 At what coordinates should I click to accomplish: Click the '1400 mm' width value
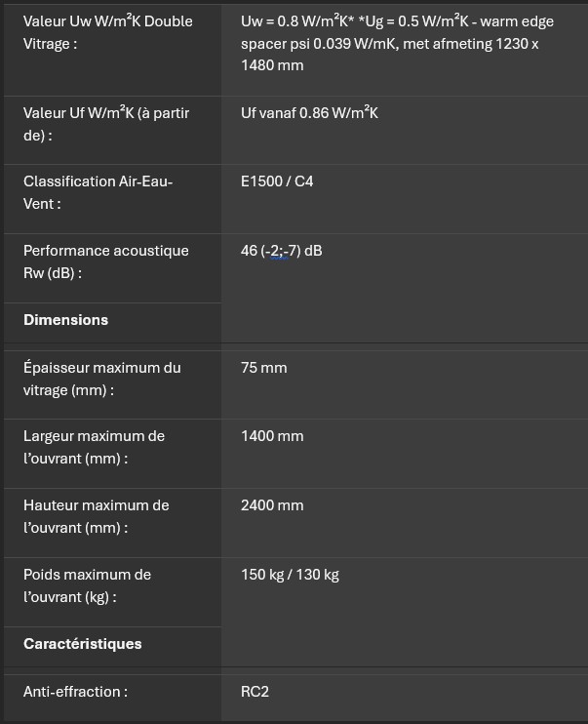272,436
